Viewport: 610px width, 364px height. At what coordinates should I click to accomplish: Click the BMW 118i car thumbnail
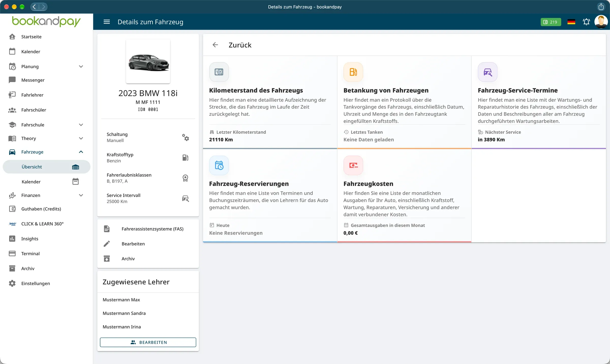[x=148, y=62]
